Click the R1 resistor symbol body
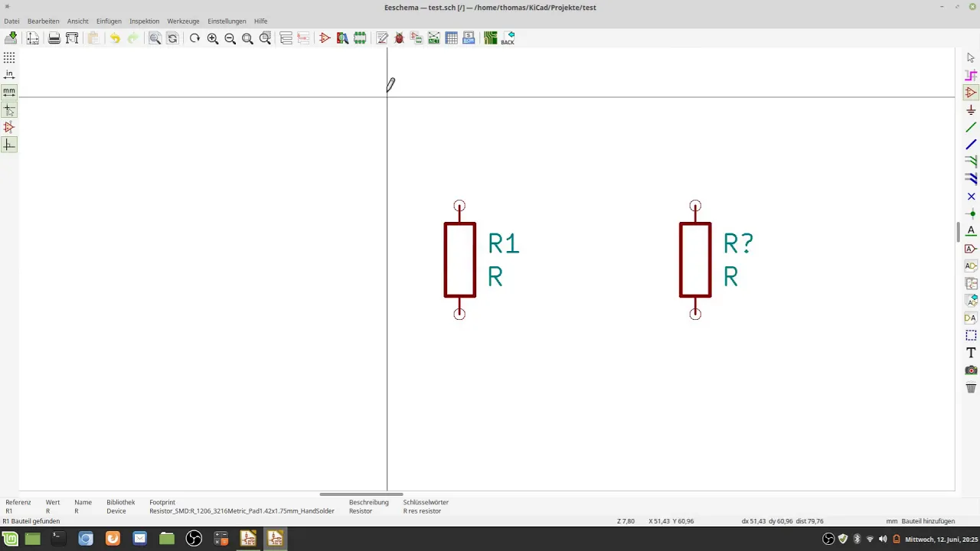 [x=459, y=259]
